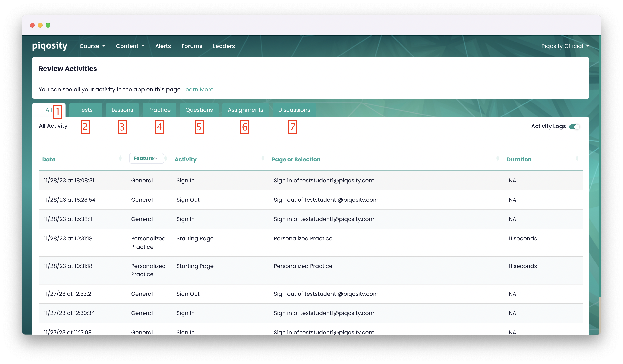This screenshot has width=623, height=364.
Task: Click the sort icon beside Feature
Action: [x=166, y=158]
